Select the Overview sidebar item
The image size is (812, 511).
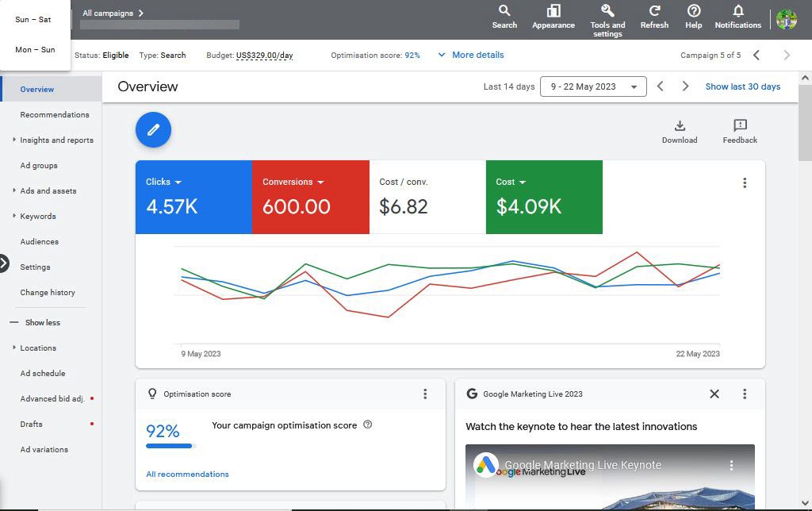[52, 89]
